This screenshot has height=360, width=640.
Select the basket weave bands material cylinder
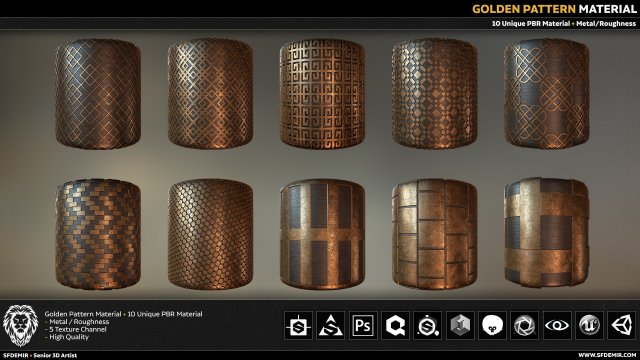[547, 233]
